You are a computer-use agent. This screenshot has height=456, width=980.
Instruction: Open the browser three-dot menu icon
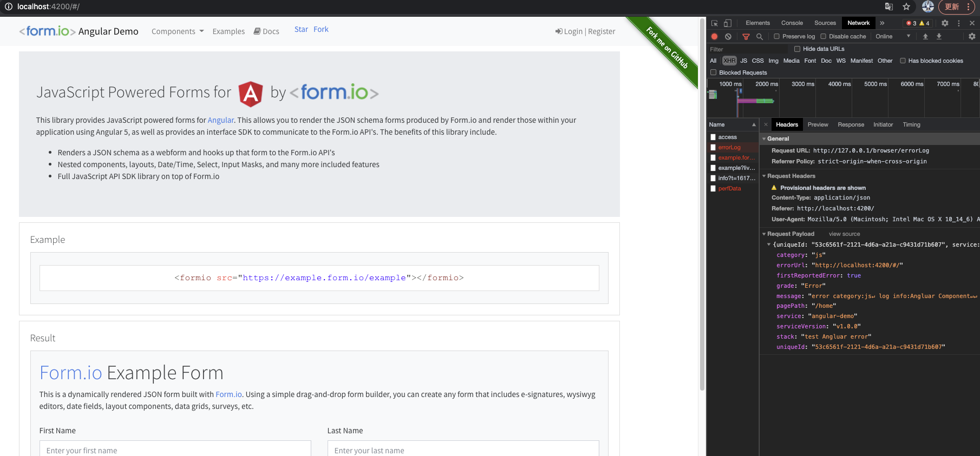(x=969, y=6)
